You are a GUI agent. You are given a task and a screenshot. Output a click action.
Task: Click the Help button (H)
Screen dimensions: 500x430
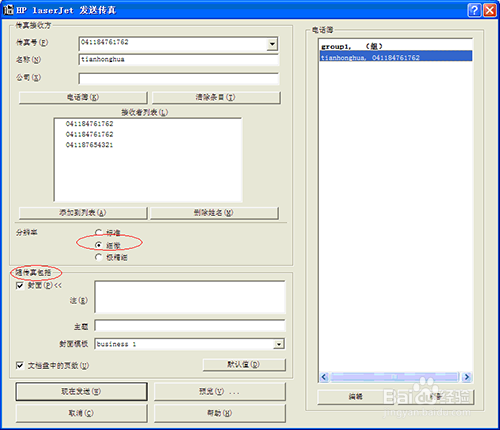220,413
